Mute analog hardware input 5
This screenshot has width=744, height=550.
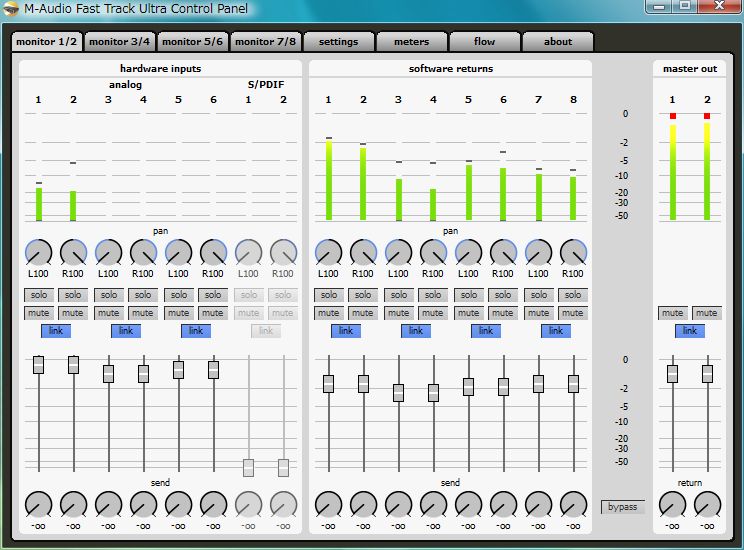179,313
